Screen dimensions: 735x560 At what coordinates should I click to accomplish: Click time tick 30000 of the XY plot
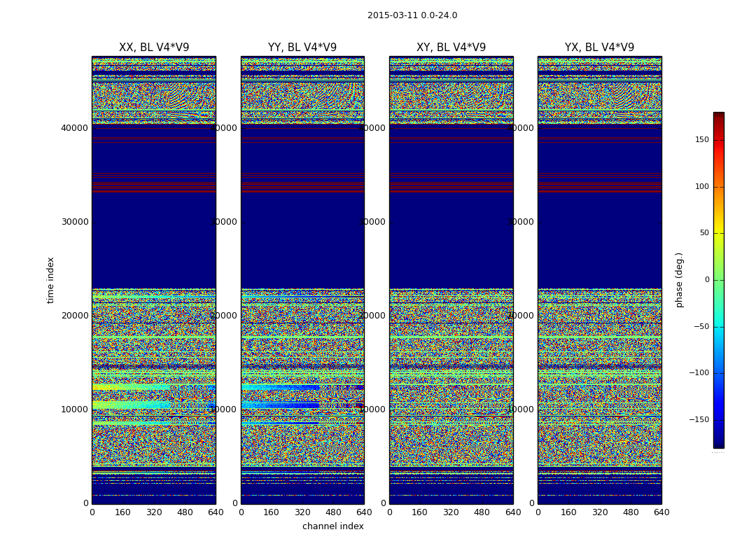pos(372,222)
